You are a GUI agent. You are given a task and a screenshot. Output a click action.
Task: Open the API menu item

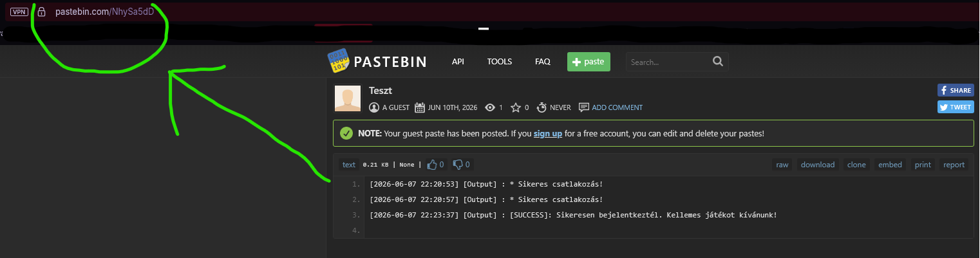(x=458, y=62)
